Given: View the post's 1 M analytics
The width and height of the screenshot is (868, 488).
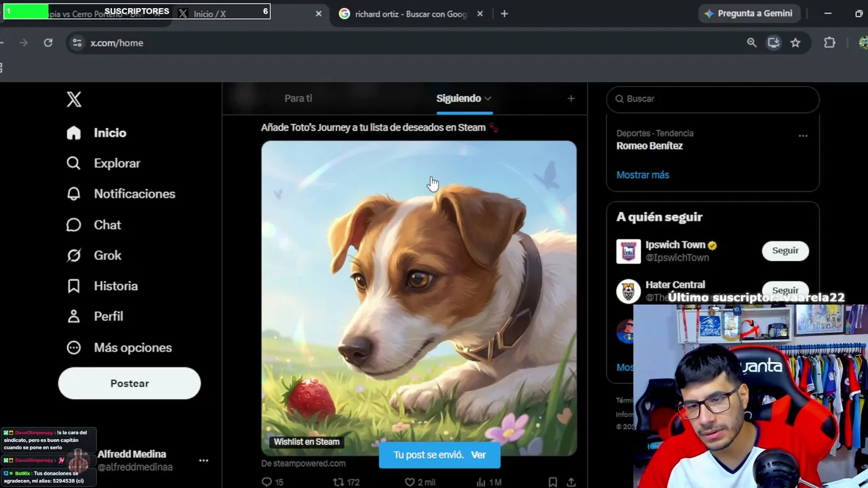Looking at the screenshot, I should 489,482.
